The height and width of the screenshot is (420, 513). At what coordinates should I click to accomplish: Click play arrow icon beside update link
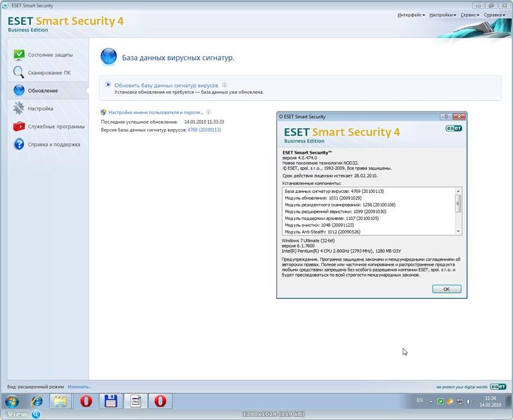point(108,85)
